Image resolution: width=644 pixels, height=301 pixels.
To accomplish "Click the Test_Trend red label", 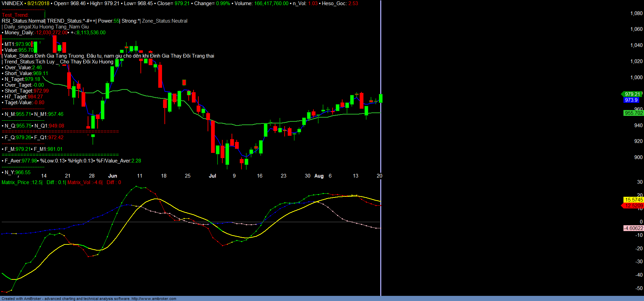I will [15, 15].
